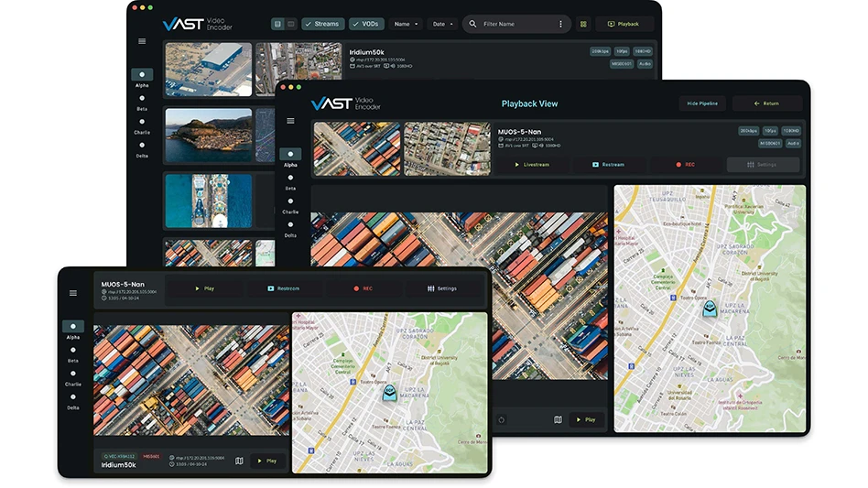Open hamburger menu in the Playback View window
Image resolution: width=868 pixels, height=488 pixels.
[290, 121]
